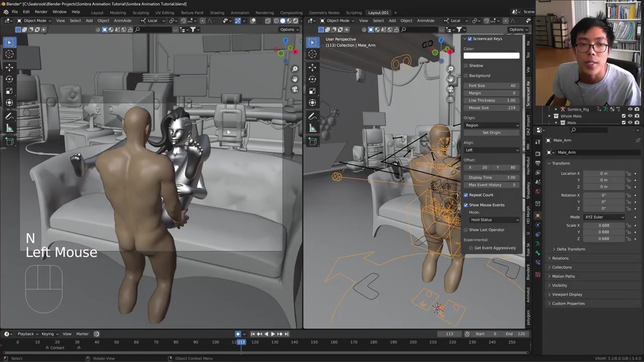Click the camera view icon in left viewport

tap(295, 89)
